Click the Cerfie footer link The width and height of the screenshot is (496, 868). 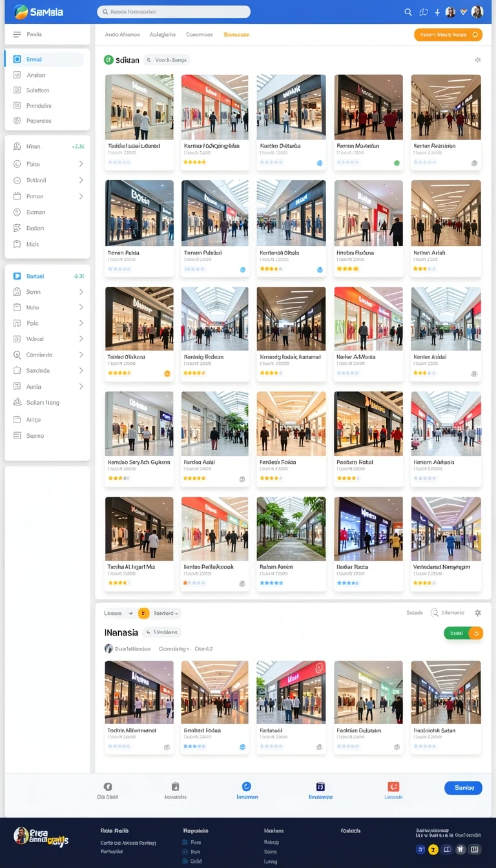128,843
